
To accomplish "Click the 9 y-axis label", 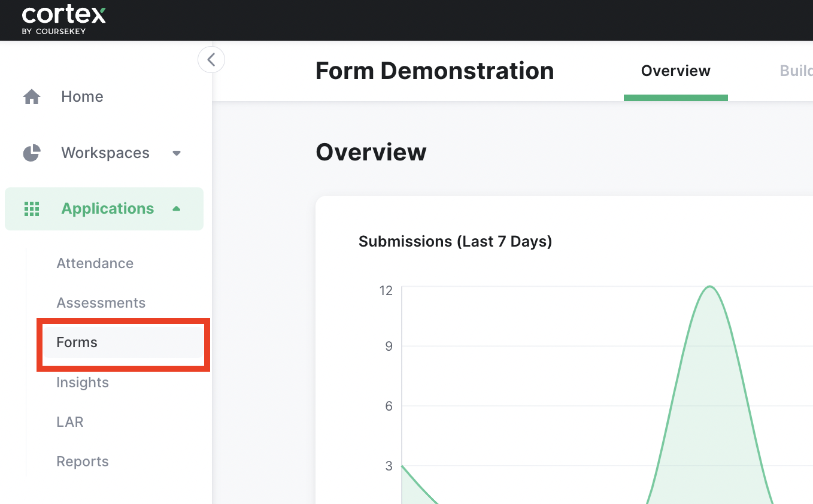I will (389, 346).
